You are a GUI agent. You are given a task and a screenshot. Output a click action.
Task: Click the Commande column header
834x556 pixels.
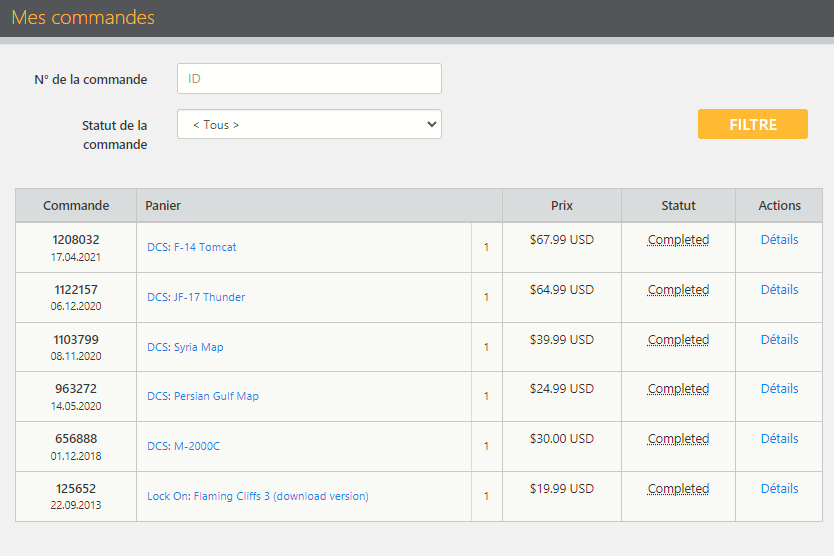tap(76, 205)
